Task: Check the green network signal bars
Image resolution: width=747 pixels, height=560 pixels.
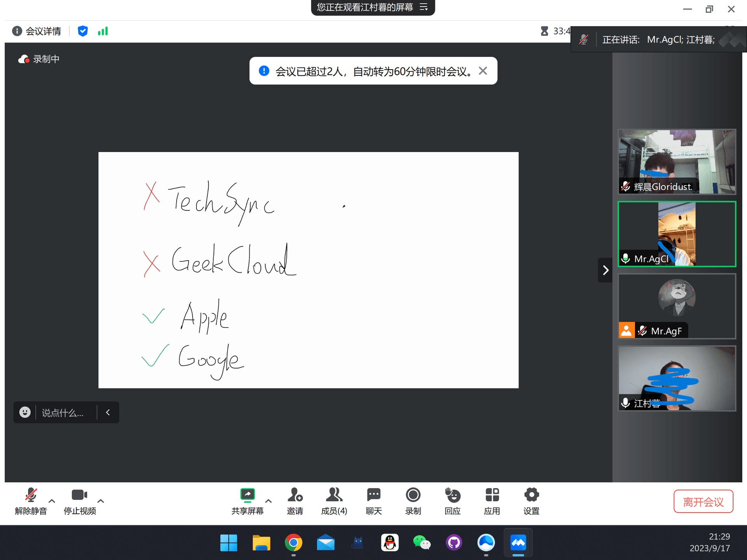Action: (x=103, y=31)
